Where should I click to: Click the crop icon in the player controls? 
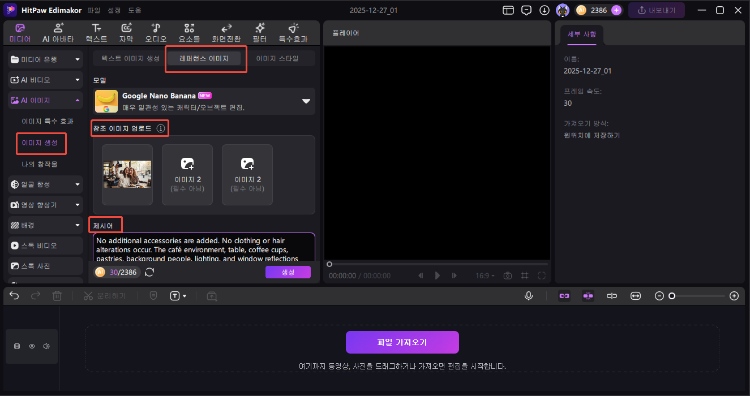click(525, 275)
